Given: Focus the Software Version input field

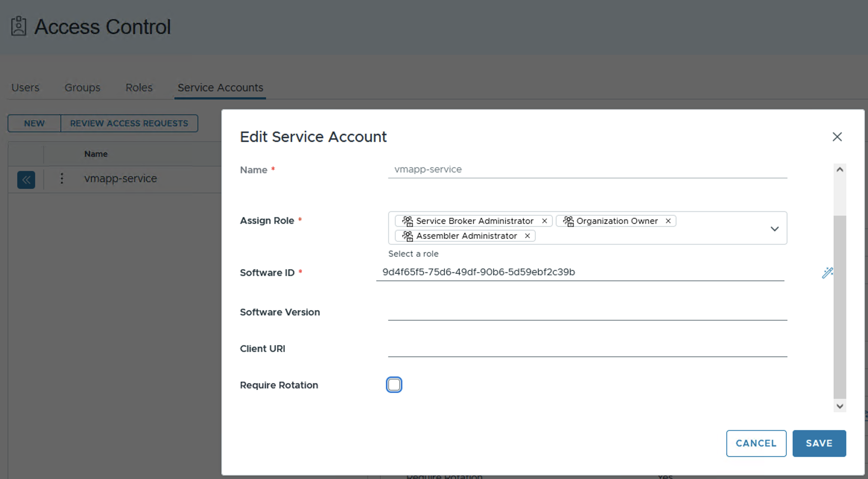Looking at the screenshot, I should click(587, 312).
